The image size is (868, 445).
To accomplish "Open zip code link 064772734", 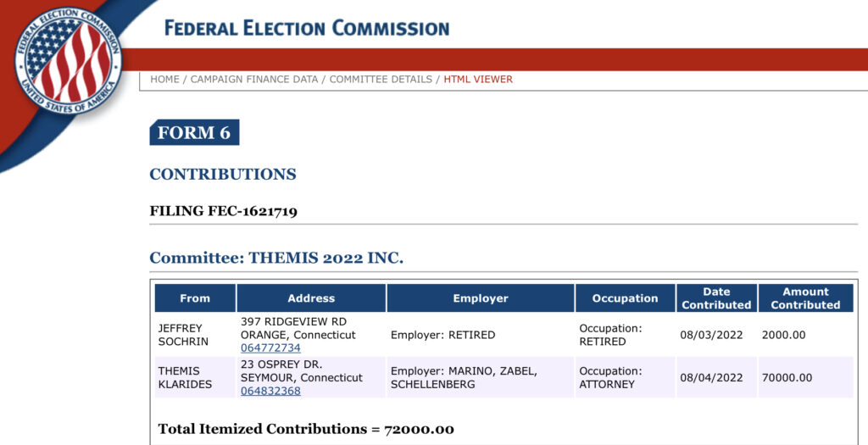I will [x=270, y=348].
